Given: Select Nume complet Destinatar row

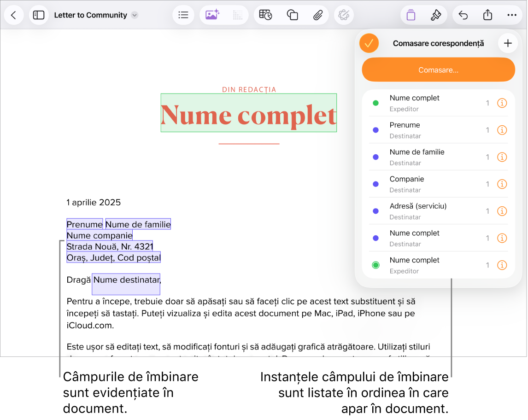Looking at the screenshot, I should (x=439, y=238).
